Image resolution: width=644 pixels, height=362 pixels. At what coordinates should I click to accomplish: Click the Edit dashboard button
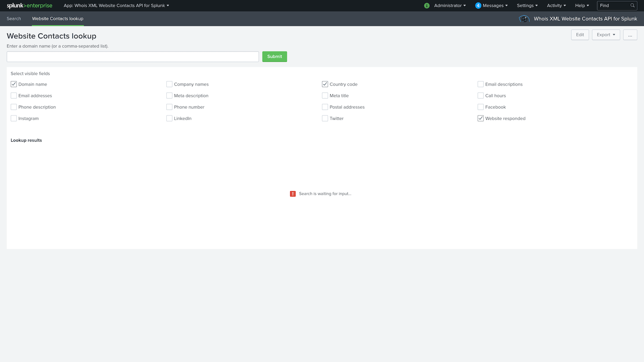point(580,35)
